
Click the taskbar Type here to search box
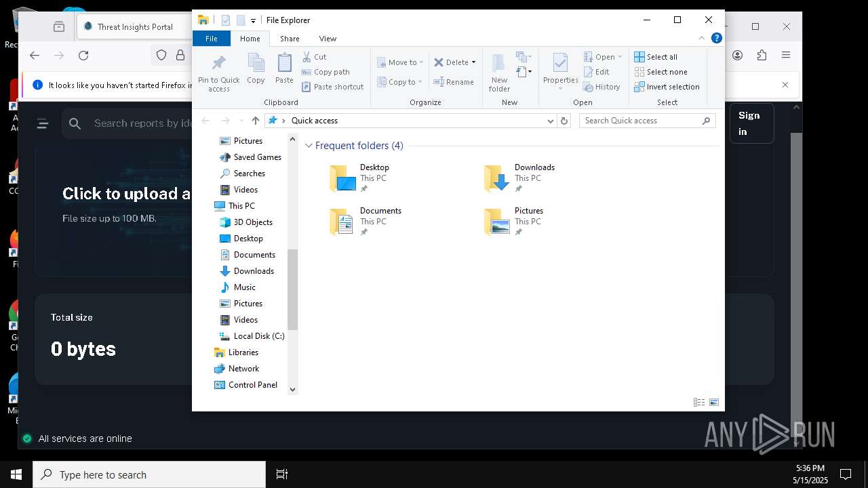pyautogui.click(x=149, y=474)
